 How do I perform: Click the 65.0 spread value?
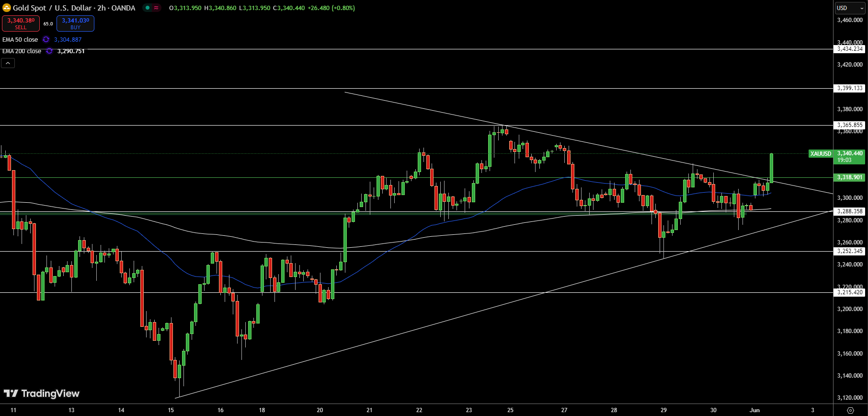[x=48, y=23]
